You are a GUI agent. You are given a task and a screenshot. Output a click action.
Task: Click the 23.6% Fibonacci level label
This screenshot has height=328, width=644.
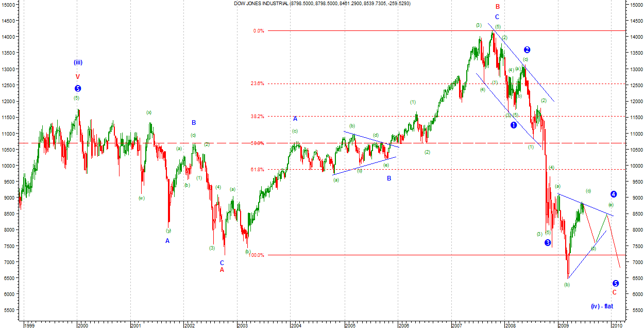pos(258,84)
